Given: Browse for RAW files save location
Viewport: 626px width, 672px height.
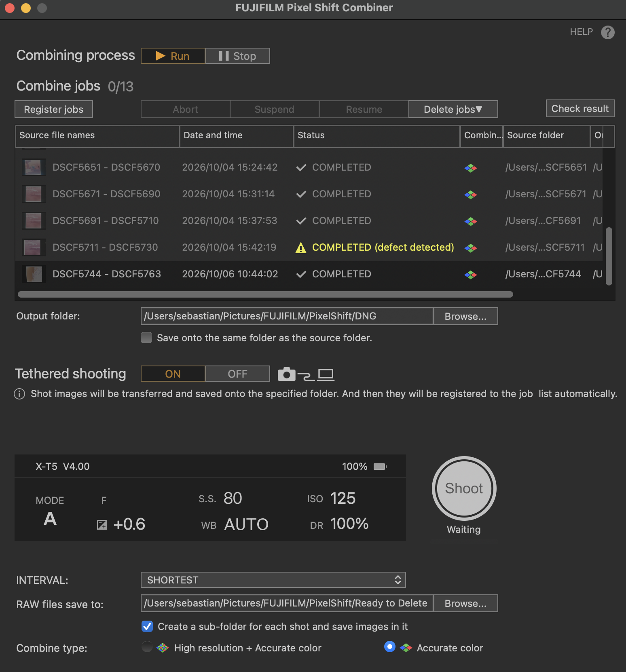Looking at the screenshot, I should 465,603.
